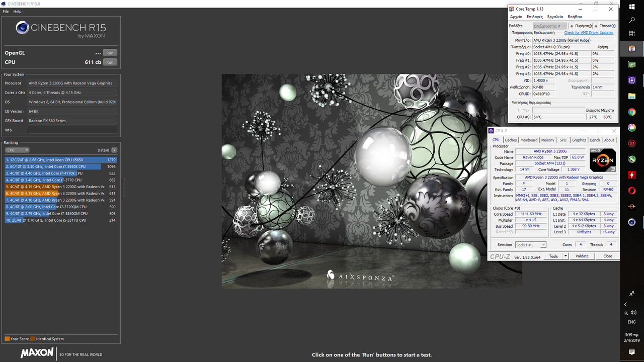The image size is (644, 362).
Task: Switch to Cinebench taskbar icon
Action: [632, 222]
